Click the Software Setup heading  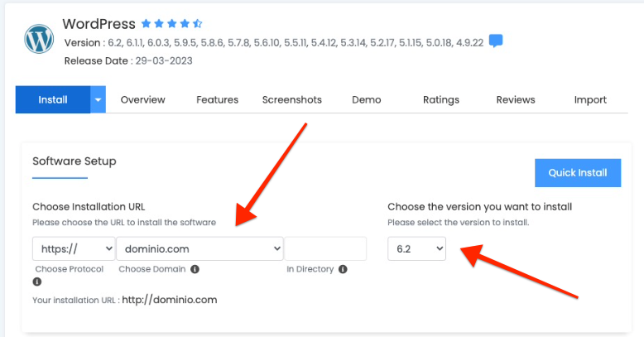[74, 161]
